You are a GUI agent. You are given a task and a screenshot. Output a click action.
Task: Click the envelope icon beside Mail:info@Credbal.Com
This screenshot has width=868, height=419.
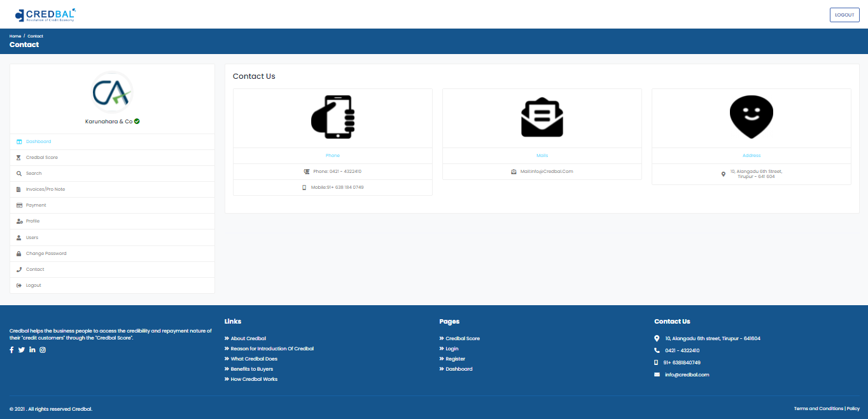click(514, 172)
